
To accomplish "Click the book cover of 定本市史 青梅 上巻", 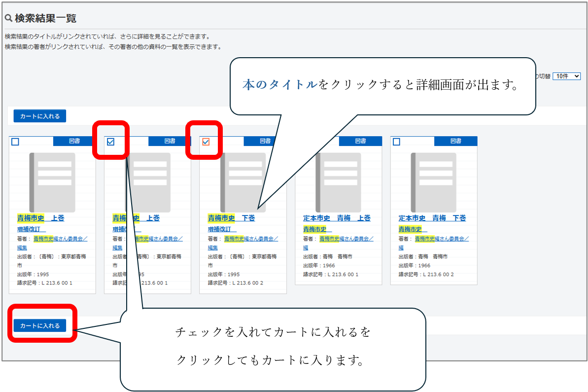I will pos(338,182).
